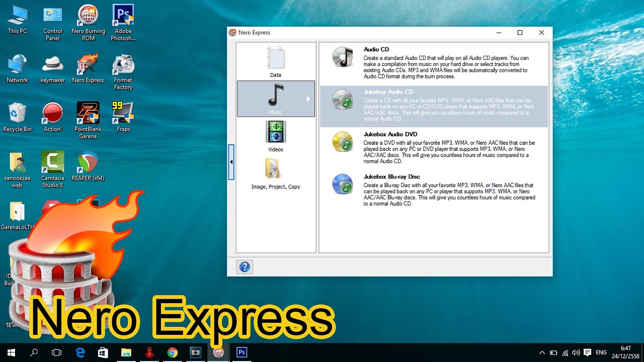Open File Explorer from taskbar
This screenshot has width=644, height=362.
tap(126, 352)
